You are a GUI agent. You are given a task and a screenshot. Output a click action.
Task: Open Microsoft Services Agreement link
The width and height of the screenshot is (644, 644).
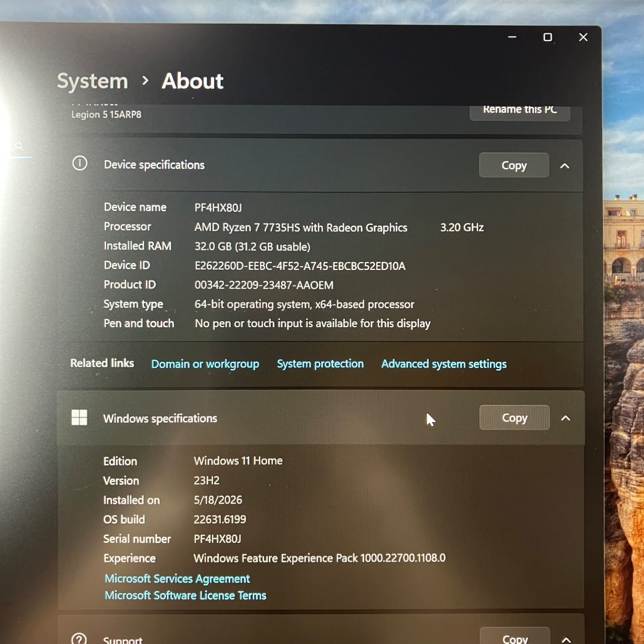(177, 579)
